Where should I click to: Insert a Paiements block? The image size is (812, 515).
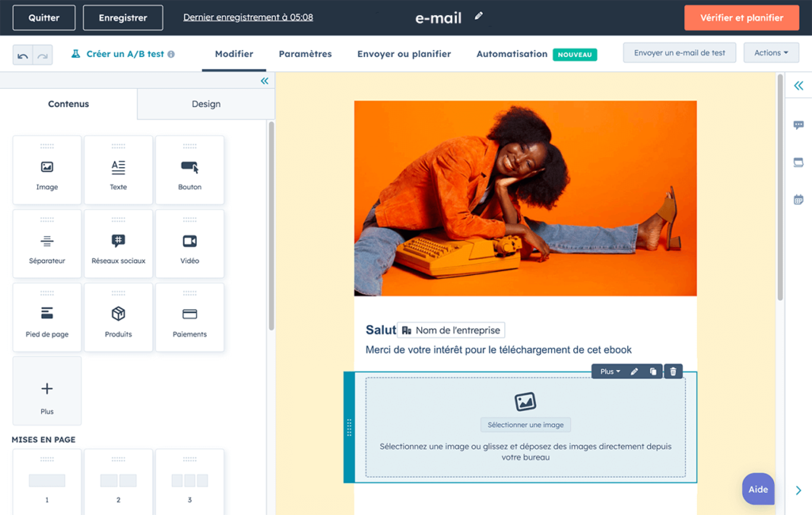(x=190, y=317)
